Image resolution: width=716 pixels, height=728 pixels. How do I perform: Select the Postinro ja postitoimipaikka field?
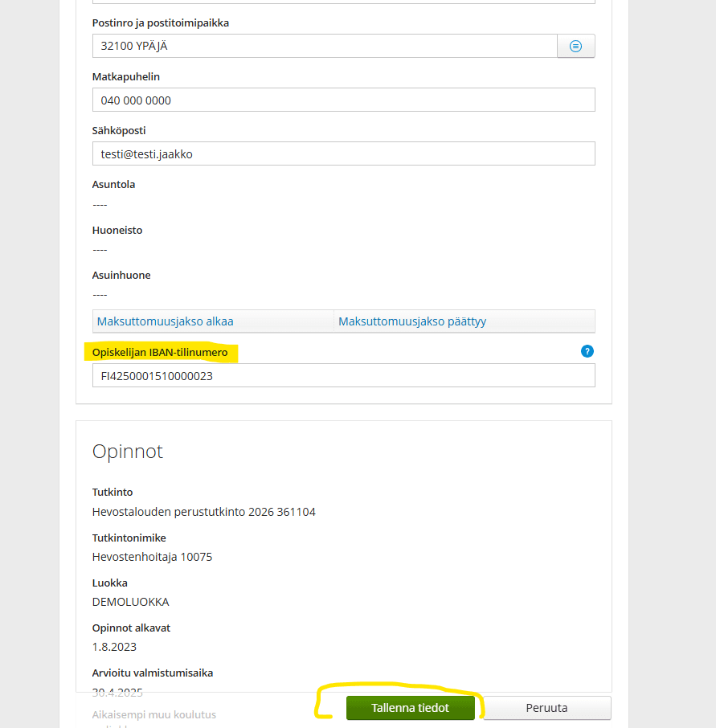tap(325, 46)
